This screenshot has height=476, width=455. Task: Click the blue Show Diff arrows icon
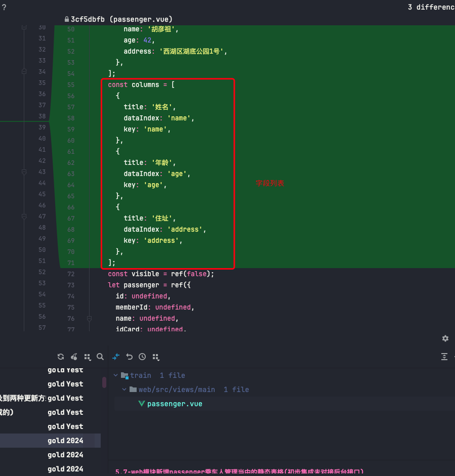(x=116, y=357)
